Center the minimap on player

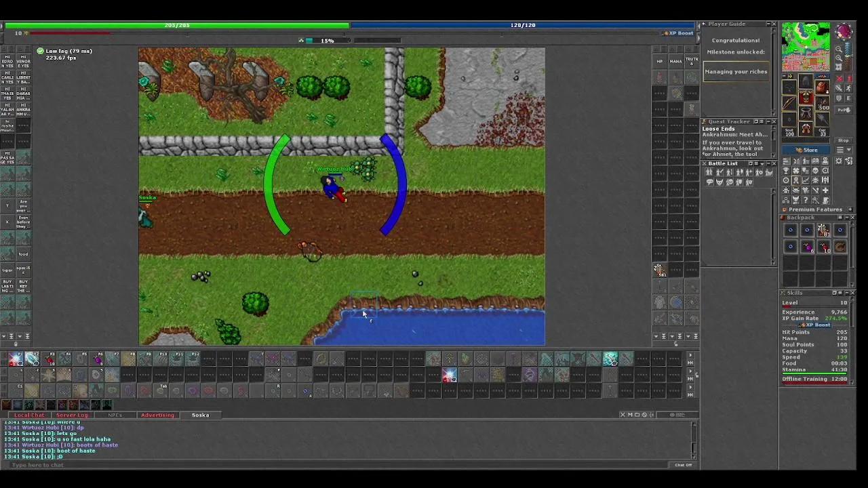click(x=839, y=67)
